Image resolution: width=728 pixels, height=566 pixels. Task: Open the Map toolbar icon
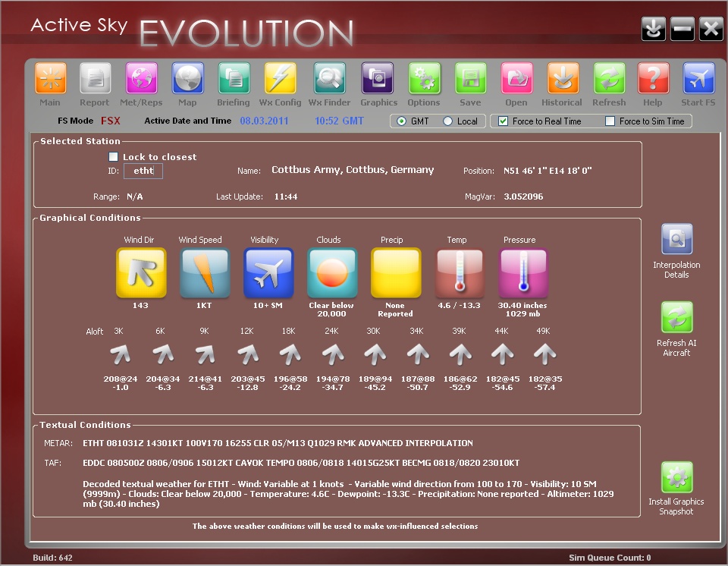[188, 78]
